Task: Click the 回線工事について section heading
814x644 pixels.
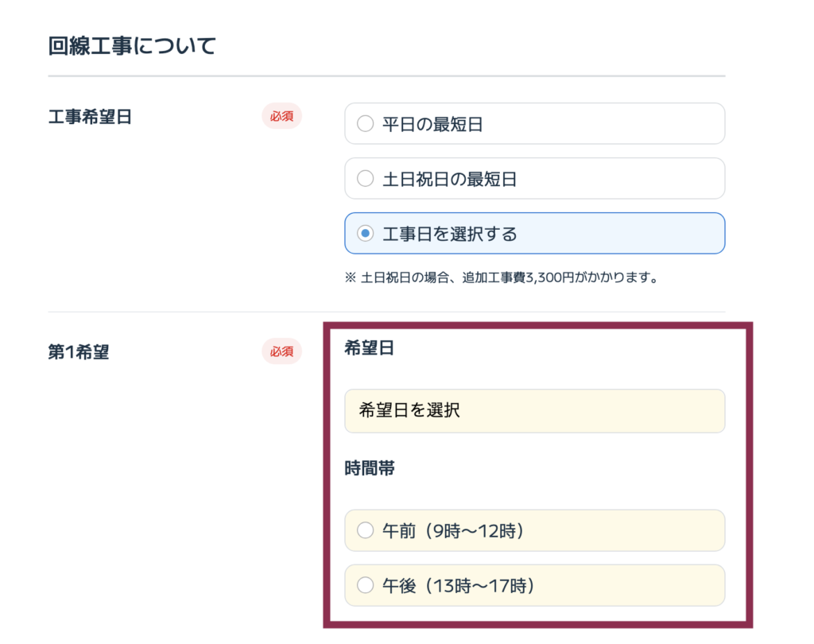Action: [129, 46]
